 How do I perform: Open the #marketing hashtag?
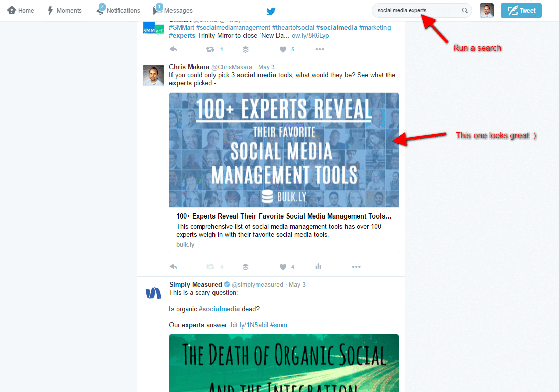[375, 28]
